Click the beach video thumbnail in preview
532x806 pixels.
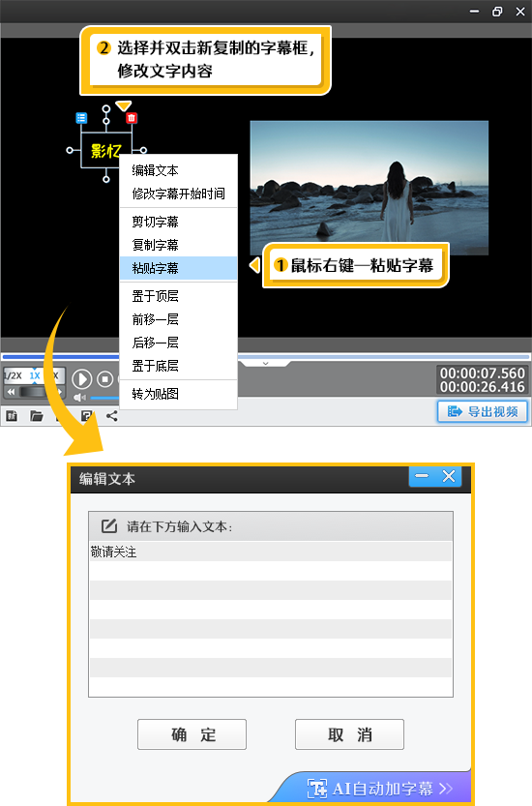369,188
